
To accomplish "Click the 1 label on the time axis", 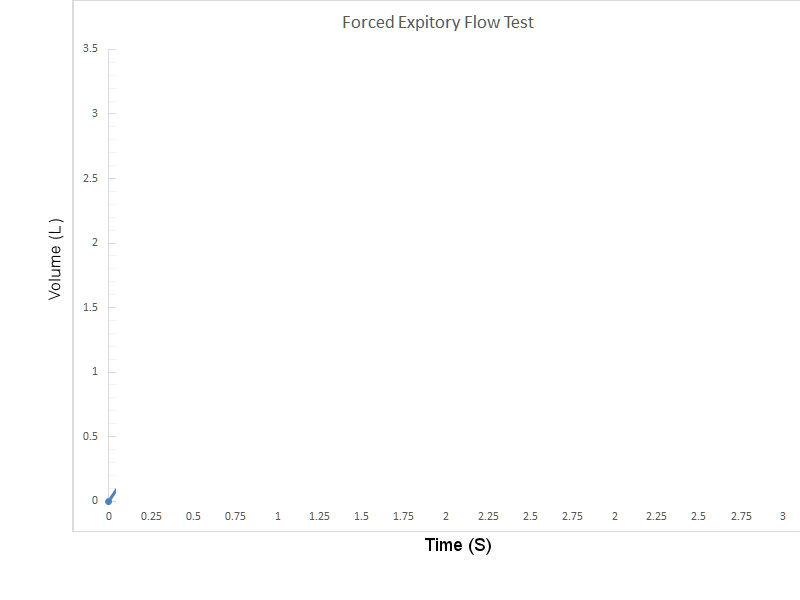I will (x=278, y=516).
